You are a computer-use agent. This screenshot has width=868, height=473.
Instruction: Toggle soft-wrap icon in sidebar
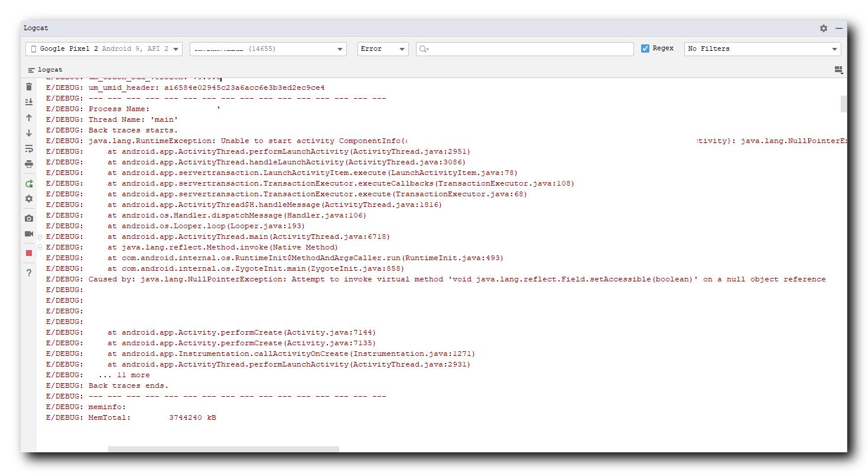29,148
